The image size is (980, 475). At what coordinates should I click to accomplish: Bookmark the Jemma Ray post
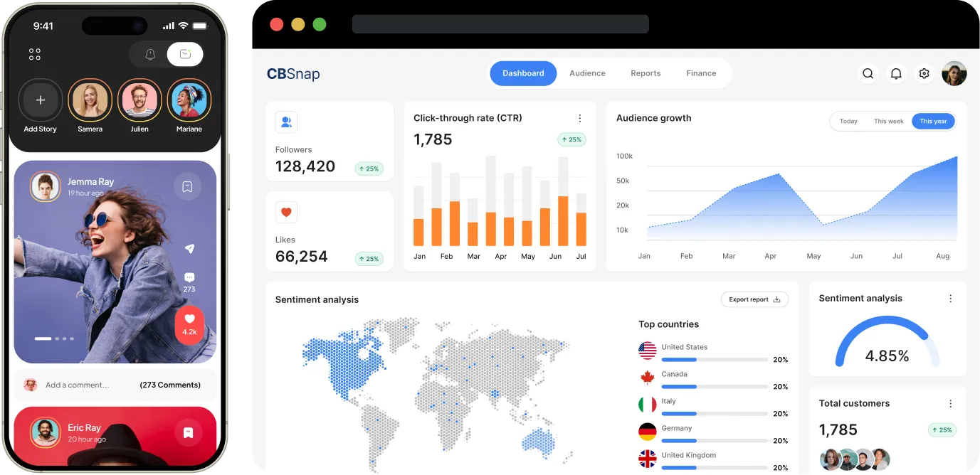188,187
